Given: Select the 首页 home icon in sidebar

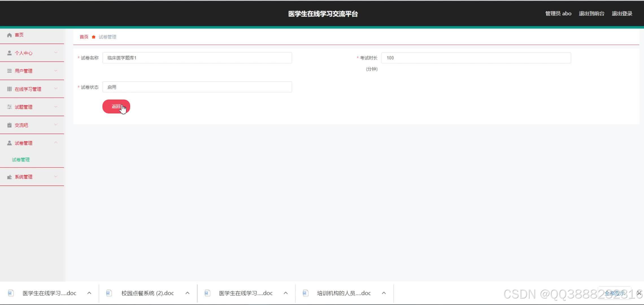Looking at the screenshot, I should click(x=9, y=35).
